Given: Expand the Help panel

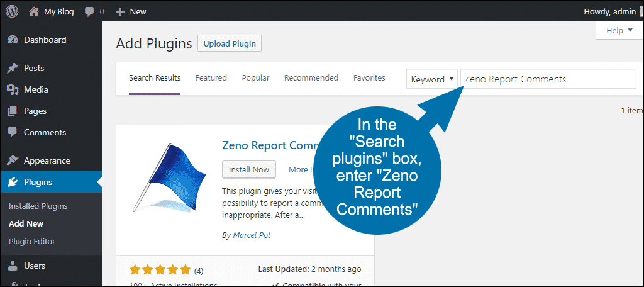Looking at the screenshot, I should (x=619, y=31).
